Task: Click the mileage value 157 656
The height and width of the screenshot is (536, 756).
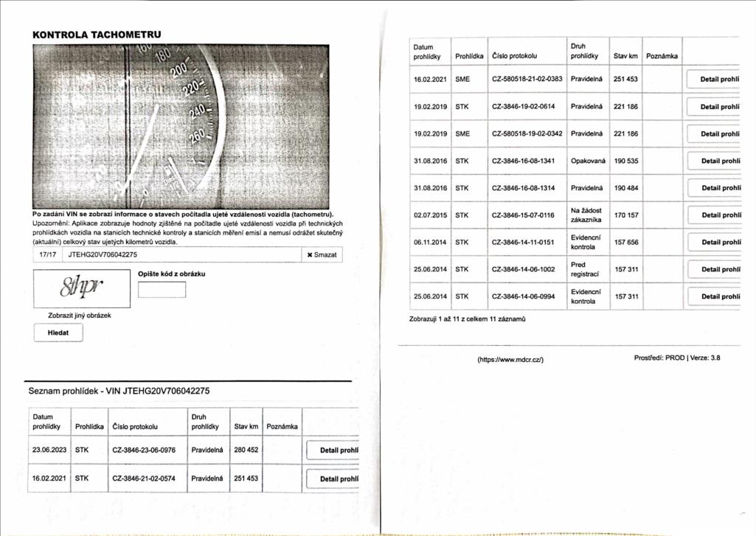Action: [x=626, y=242]
